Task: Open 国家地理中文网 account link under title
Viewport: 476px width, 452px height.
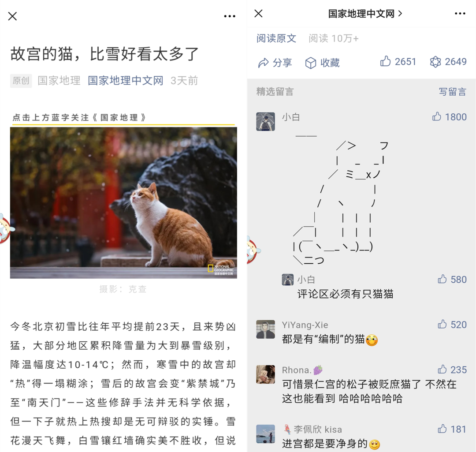Action: (x=125, y=81)
